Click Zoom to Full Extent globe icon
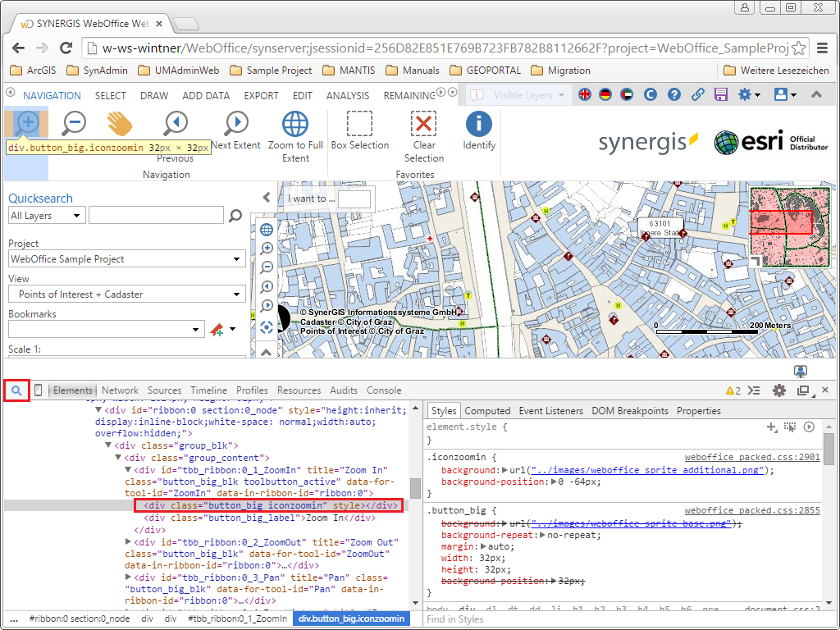This screenshot has width=840, height=630. point(295,124)
